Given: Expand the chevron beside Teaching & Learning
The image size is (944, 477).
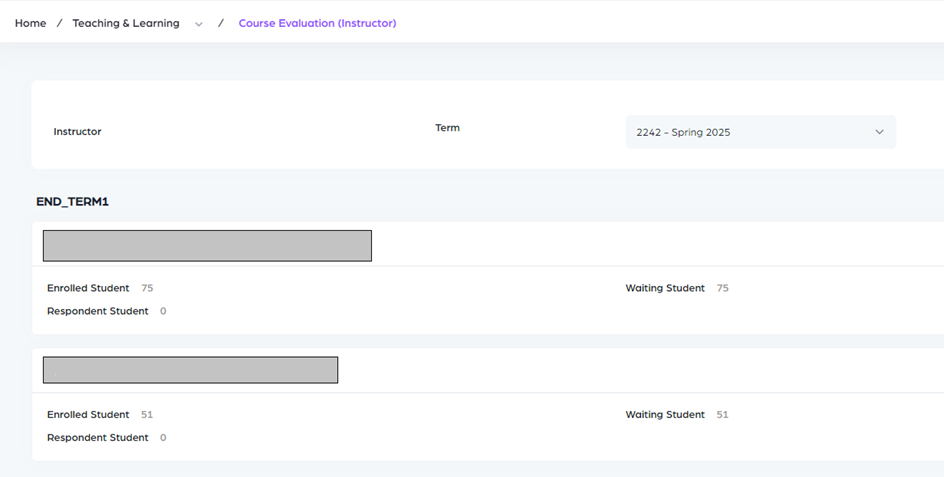Looking at the screenshot, I should point(198,24).
